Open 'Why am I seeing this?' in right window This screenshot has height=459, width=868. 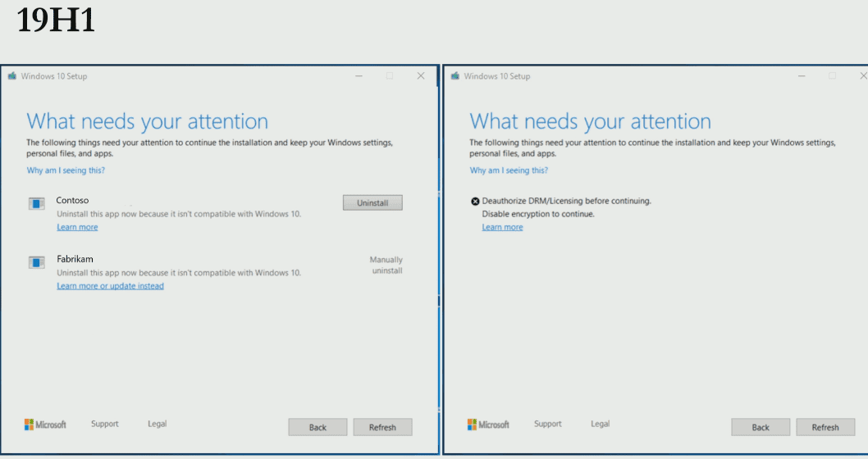[x=509, y=170]
